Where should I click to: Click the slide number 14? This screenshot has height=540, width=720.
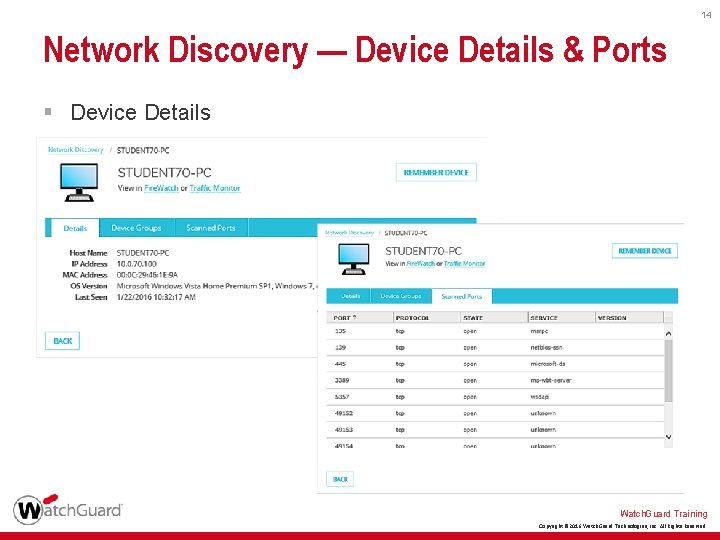706,15
